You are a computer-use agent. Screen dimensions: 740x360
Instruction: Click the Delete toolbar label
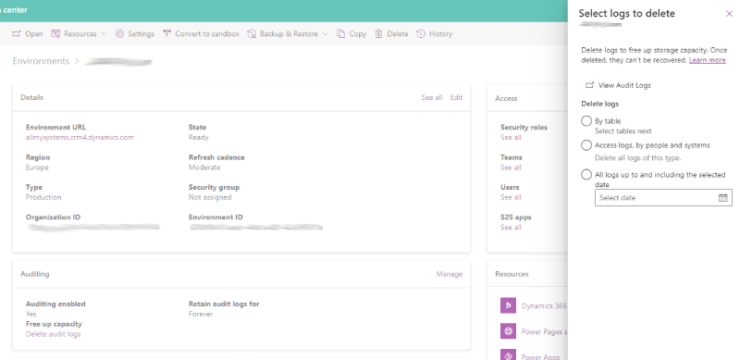tap(397, 34)
